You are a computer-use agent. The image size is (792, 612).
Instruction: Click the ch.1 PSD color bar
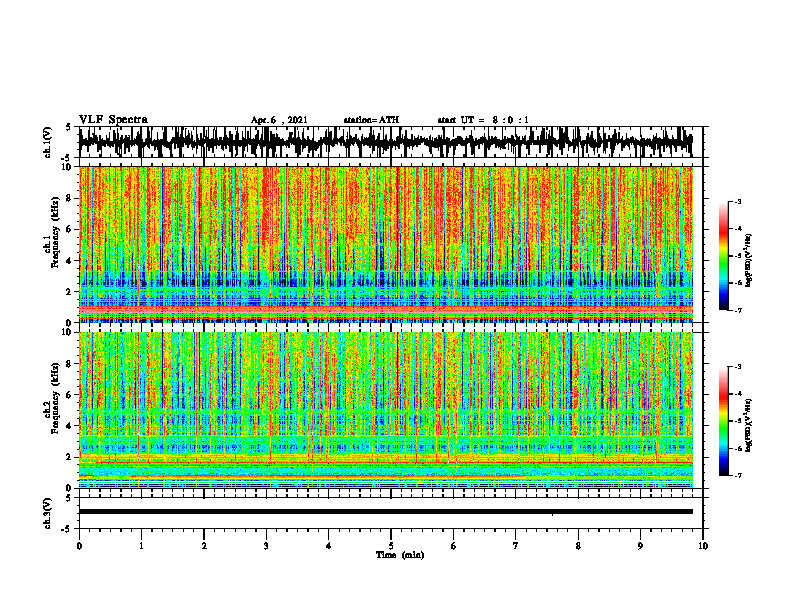723,256
